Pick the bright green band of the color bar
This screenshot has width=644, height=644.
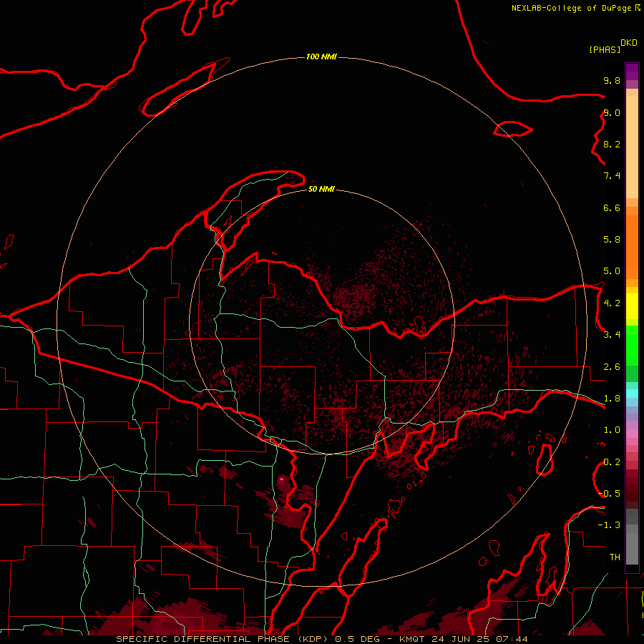point(632,346)
